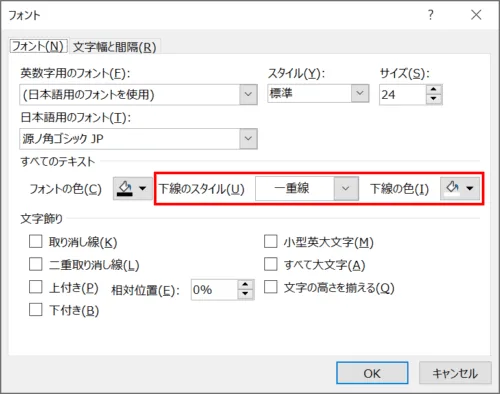Confirm with the OK button
500x394 pixels.
pos(372,373)
